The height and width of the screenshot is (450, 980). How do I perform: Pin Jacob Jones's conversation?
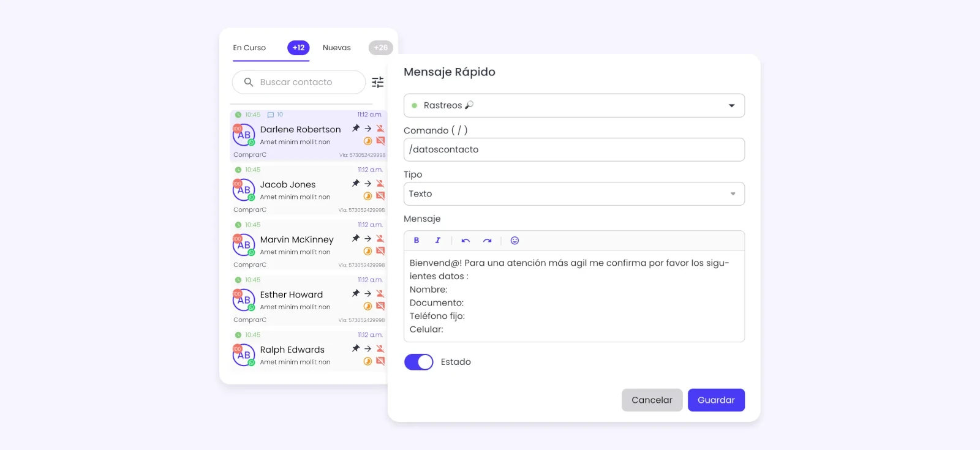356,184
